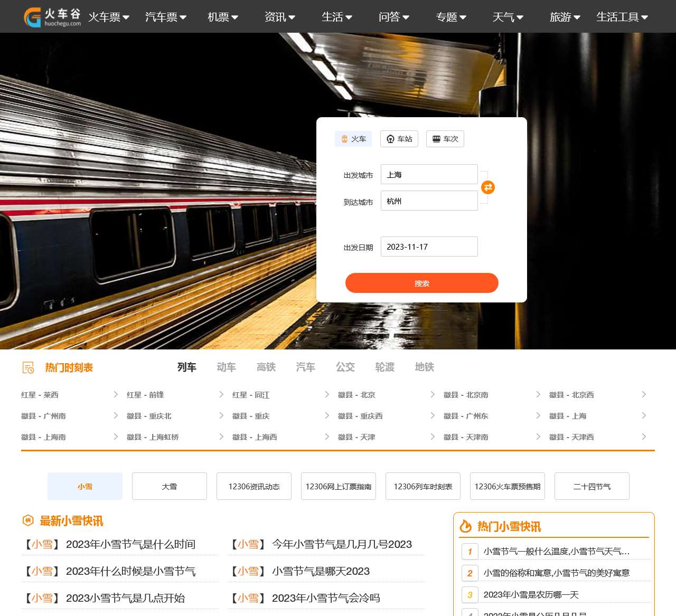Image resolution: width=676 pixels, height=616 pixels.
Task: Click the flame icon next to 热门小雪快讯
Action: tap(465, 526)
